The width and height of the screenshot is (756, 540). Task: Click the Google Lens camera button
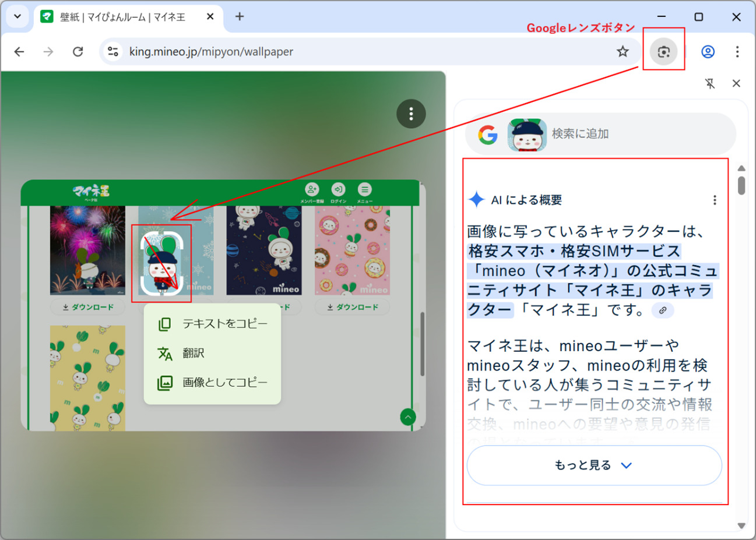[x=663, y=52]
